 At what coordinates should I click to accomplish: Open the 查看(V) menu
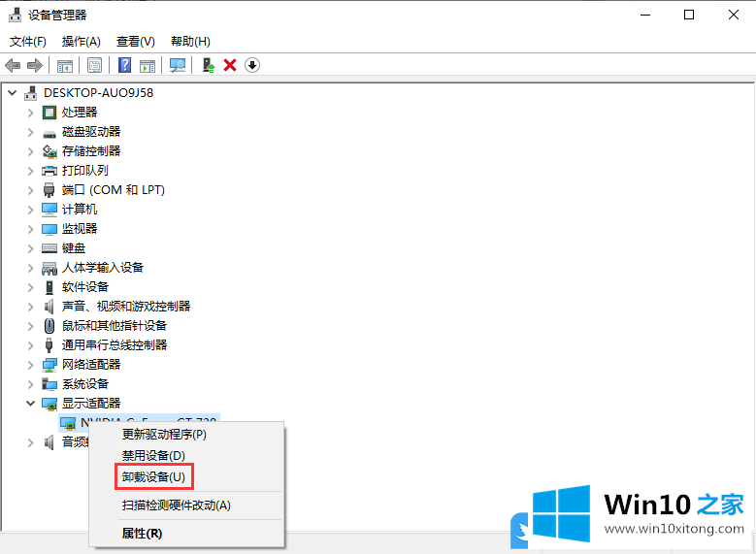pos(136,42)
